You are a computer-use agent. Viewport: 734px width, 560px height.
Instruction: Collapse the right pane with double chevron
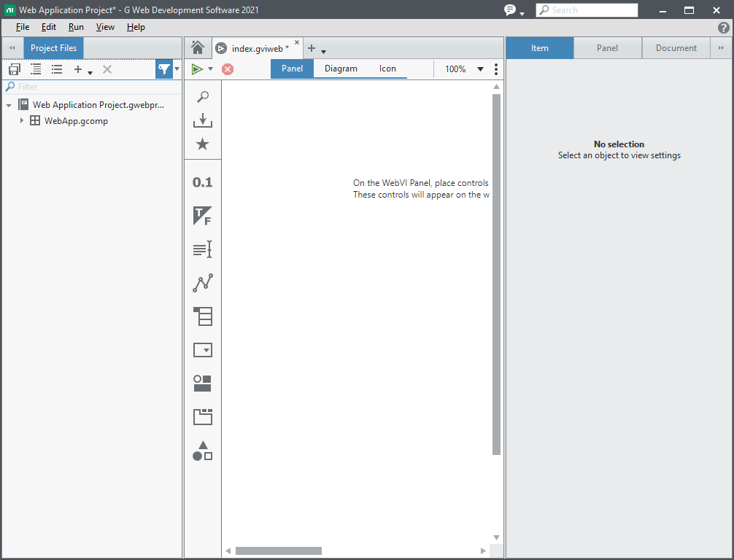click(x=721, y=47)
